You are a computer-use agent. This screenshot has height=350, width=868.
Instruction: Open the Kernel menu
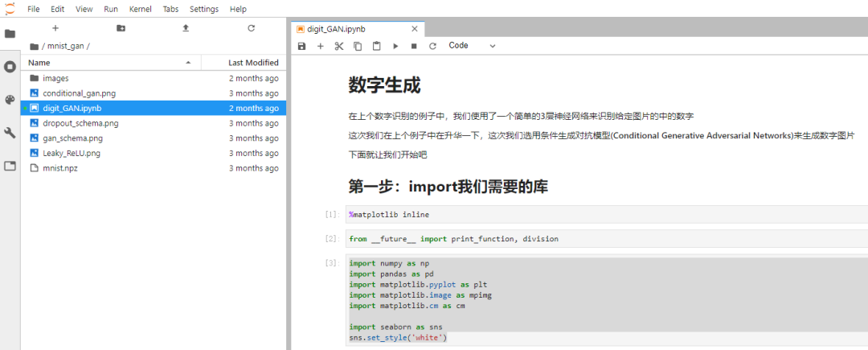pos(140,9)
